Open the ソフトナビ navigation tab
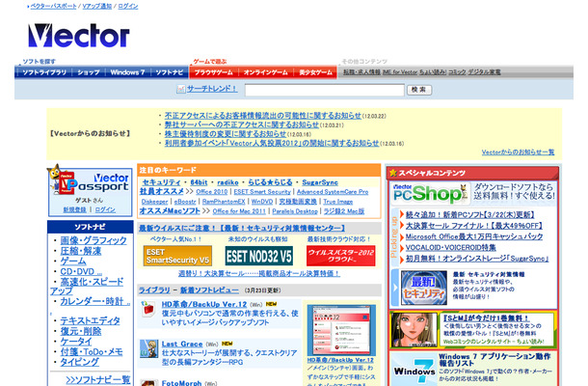The image size is (588, 386). [x=169, y=72]
